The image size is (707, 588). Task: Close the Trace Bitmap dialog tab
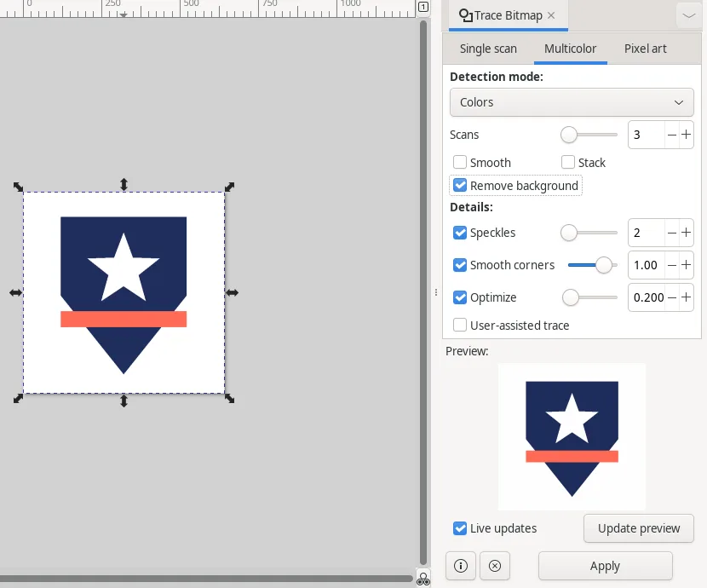551,15
